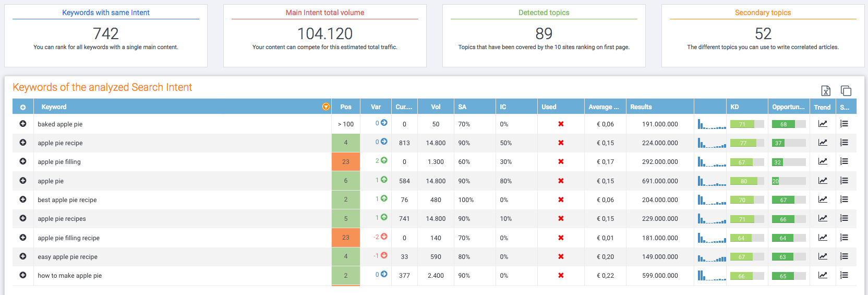This screenshot has height=295, width=868.
Task: Show trend chart for how to make apple pie
Action: (823, 275)
